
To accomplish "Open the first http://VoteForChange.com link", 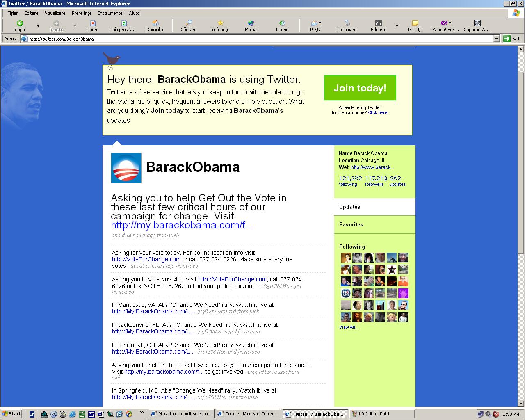I will [146, 259].
